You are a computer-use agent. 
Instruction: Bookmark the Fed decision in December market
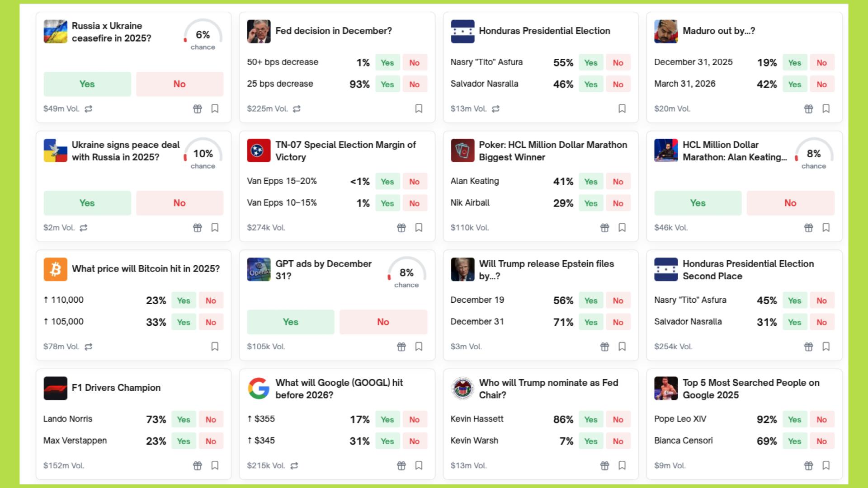tap(419, 108)
